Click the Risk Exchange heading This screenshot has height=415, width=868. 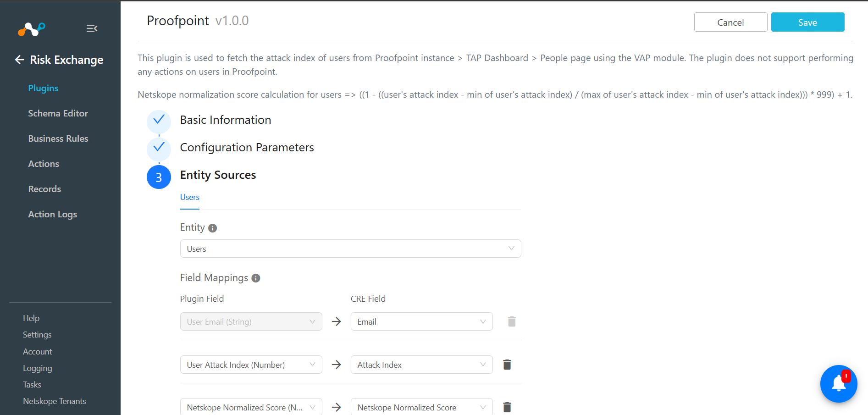point(66,60)
